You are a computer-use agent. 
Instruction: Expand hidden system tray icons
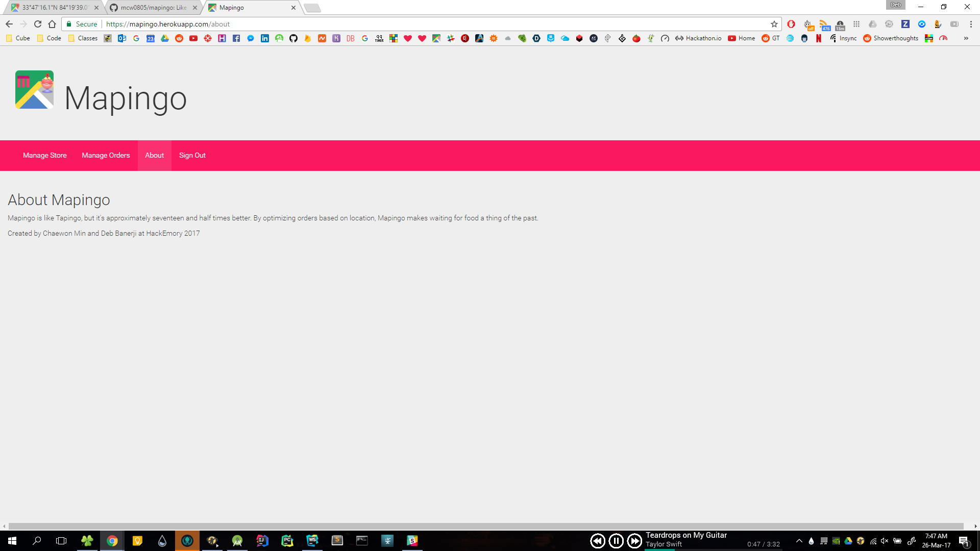pyautogui.click(x=799, y=541)
